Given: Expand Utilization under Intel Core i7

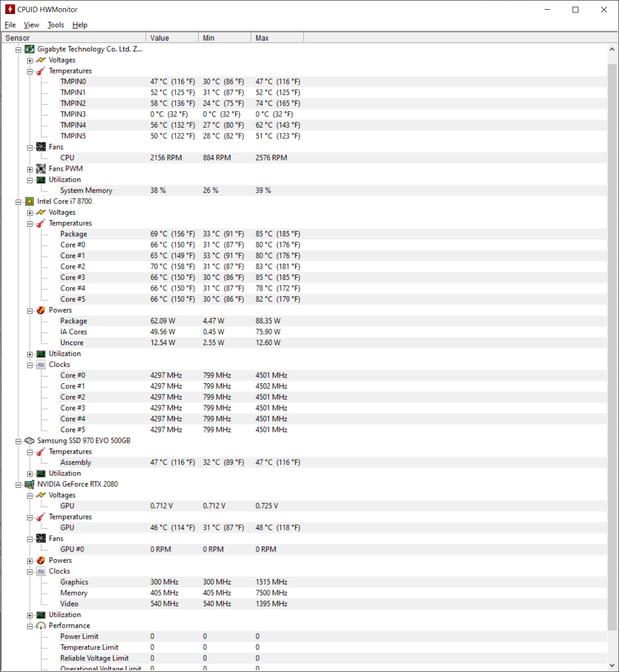Looking at the screenshot, I should 30,354.
